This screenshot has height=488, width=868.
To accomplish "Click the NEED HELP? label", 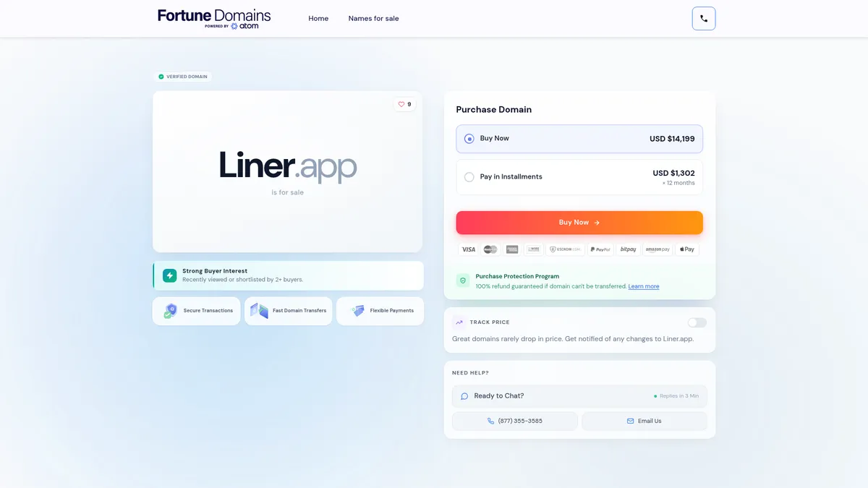I will point(470,373).
